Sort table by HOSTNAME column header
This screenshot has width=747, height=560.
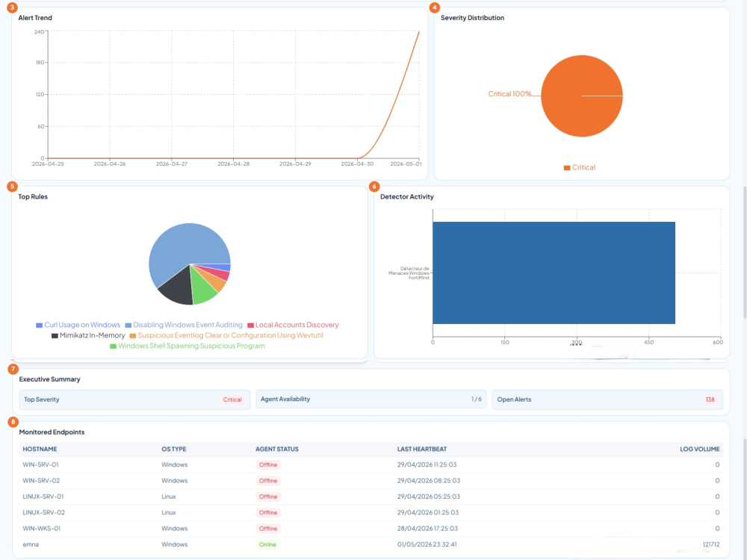40,449
